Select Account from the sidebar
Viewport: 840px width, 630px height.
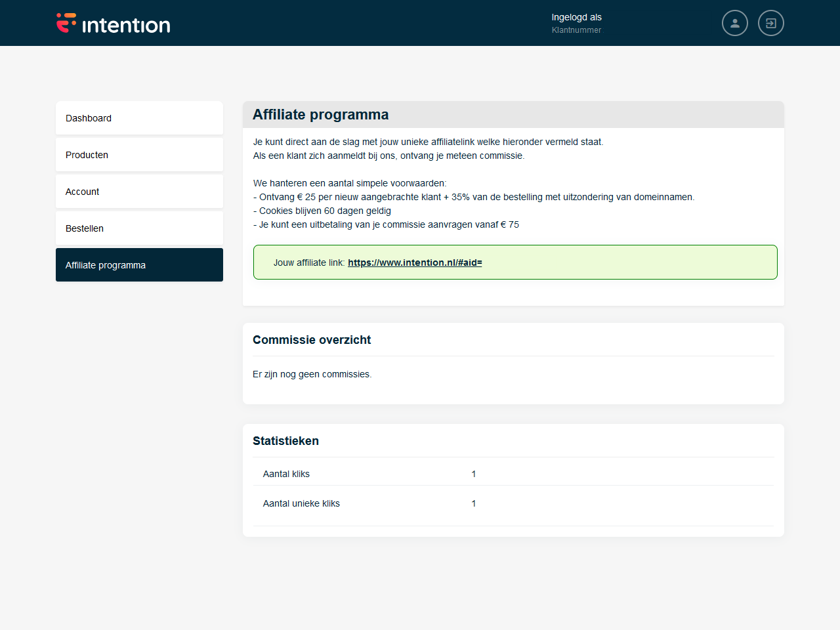click(x=139, y=192)
